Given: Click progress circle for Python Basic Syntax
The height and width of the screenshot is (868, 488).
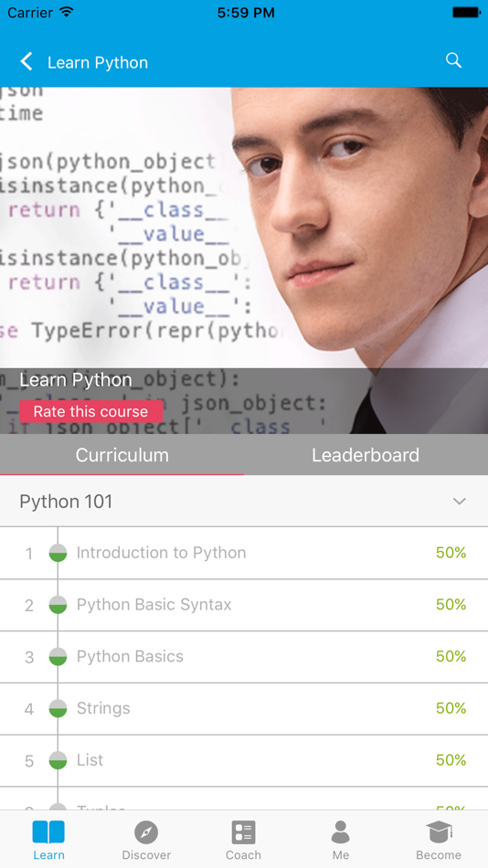Looking at the screenshot, I should (x=58, y=605).
